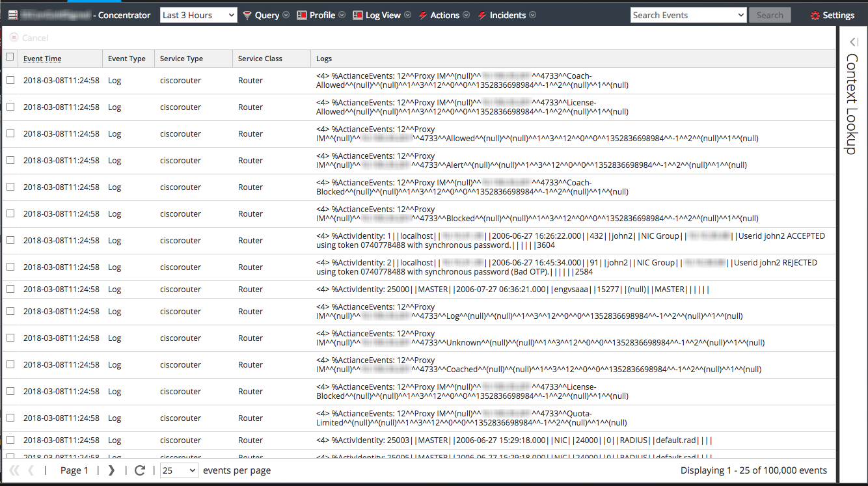
Task: Refresh the events list
Action: [x=139, y=470]
